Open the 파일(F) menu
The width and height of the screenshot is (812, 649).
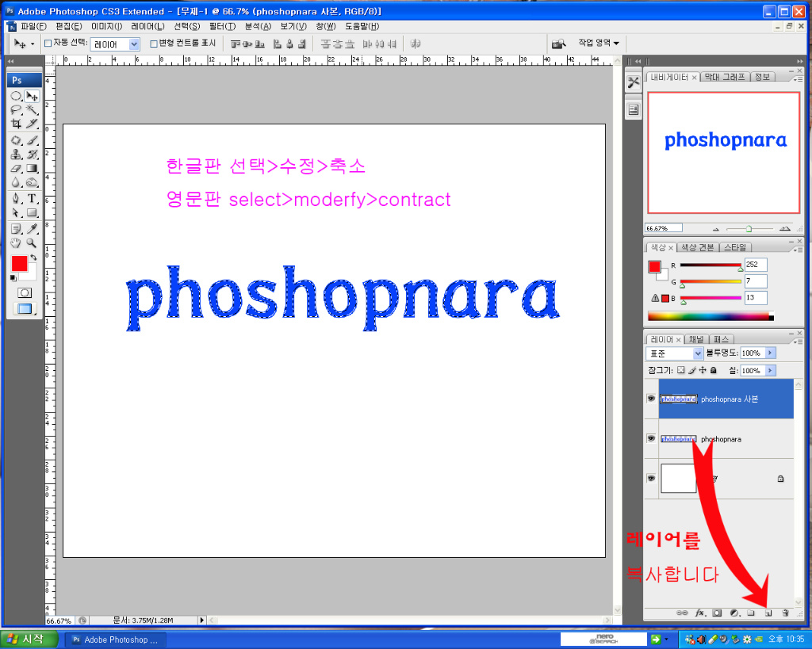[x=33, y=26]
